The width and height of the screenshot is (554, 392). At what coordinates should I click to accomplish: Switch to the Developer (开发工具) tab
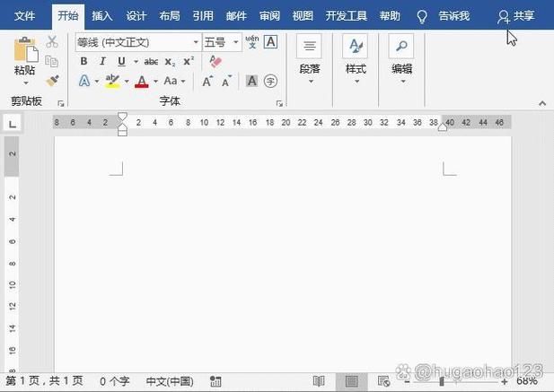347,16
